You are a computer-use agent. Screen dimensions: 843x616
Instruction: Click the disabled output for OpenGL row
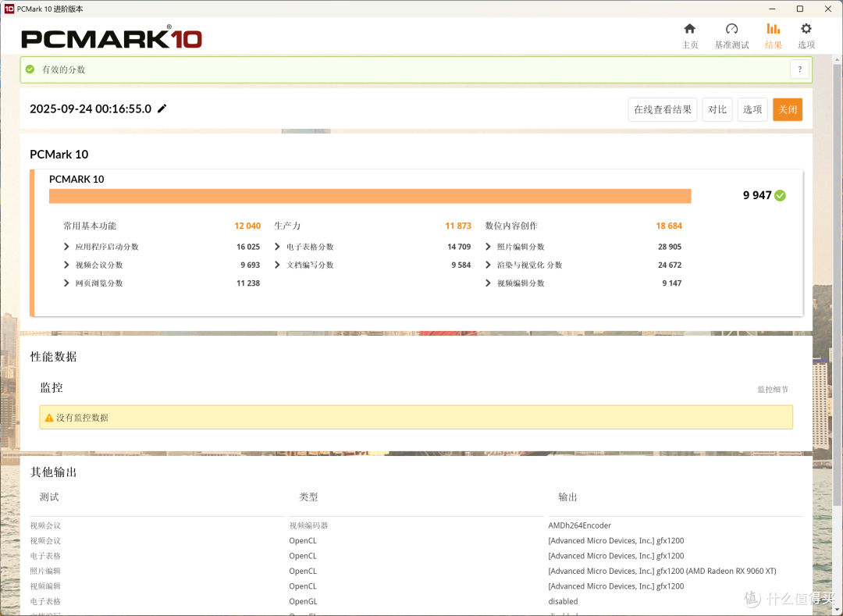point(563,601)
